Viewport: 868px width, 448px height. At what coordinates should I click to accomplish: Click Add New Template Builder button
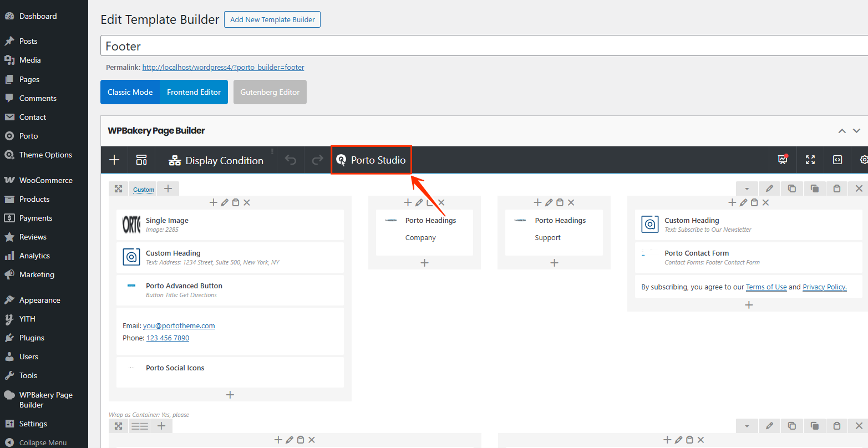point(272,19)
